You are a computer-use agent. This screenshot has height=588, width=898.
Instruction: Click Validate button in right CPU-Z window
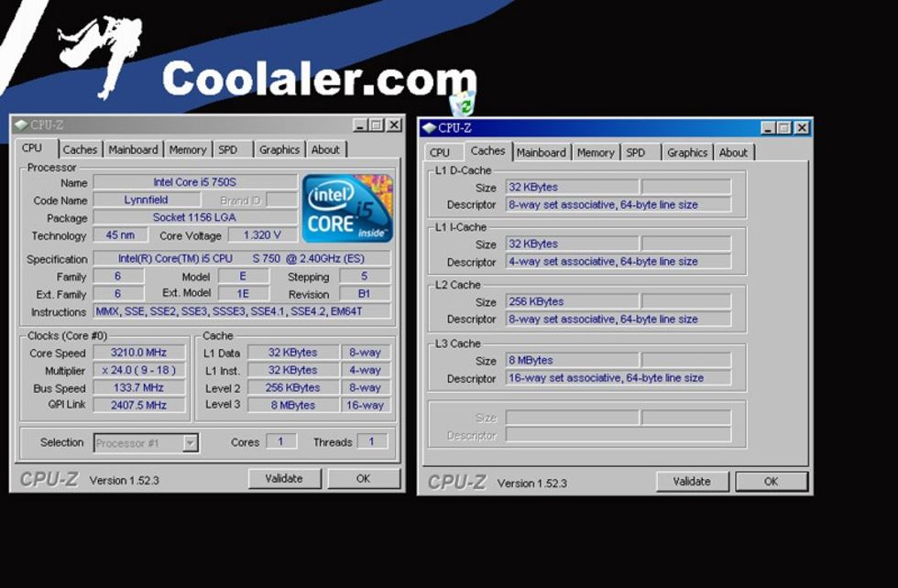pos(692,482)
